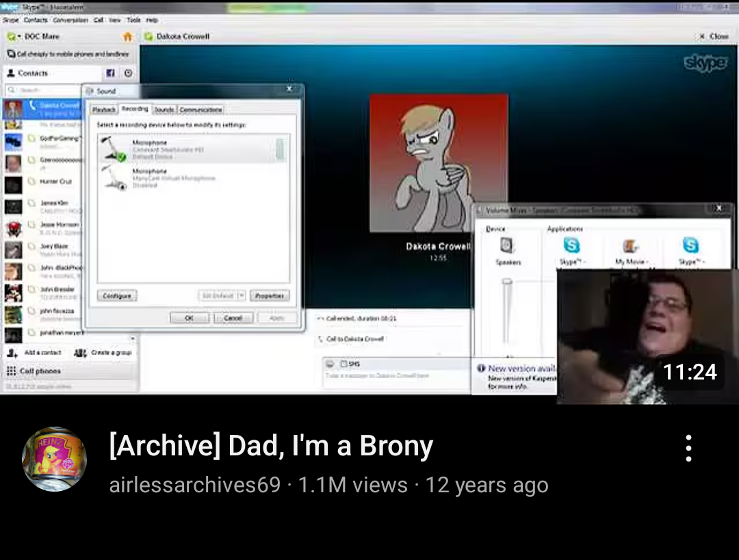Click the Facebook icon beside Contacts
Viewport: 739px width, 560px height.
[x=110, y=73]
